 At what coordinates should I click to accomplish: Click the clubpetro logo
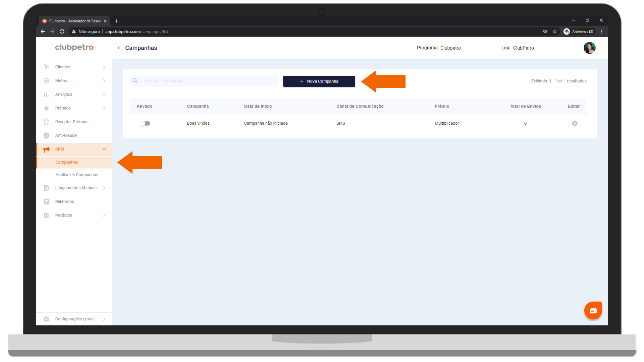pyautogui.click(x=74, y=47)
